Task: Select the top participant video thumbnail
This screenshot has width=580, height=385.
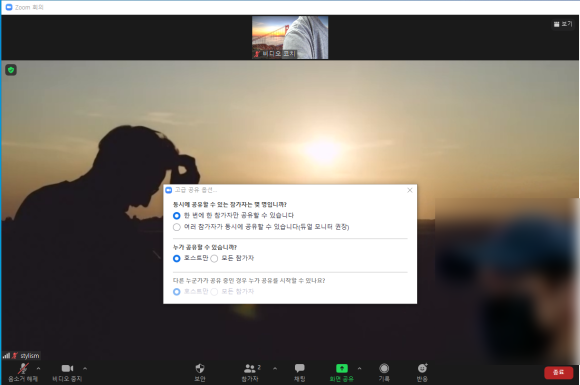Action: pos(290,37)
